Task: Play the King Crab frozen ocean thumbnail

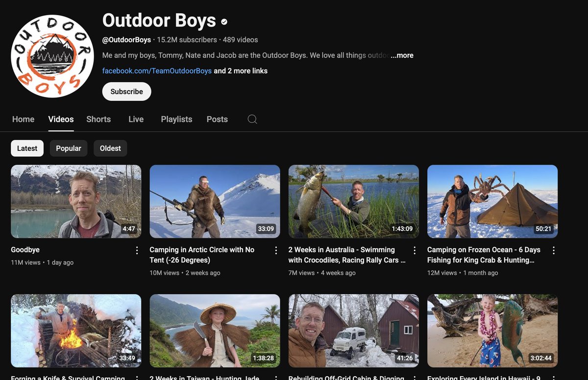Action: tap(492, 201)
